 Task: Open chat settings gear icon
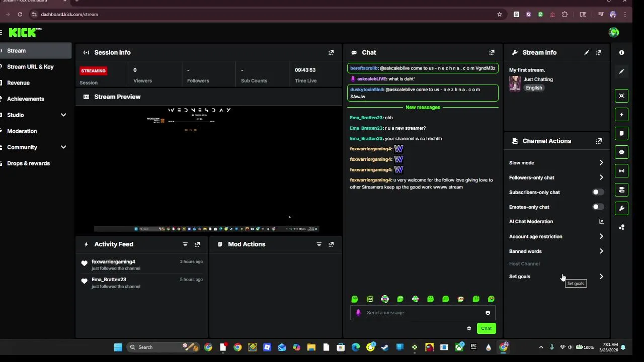tap(469, 328)
